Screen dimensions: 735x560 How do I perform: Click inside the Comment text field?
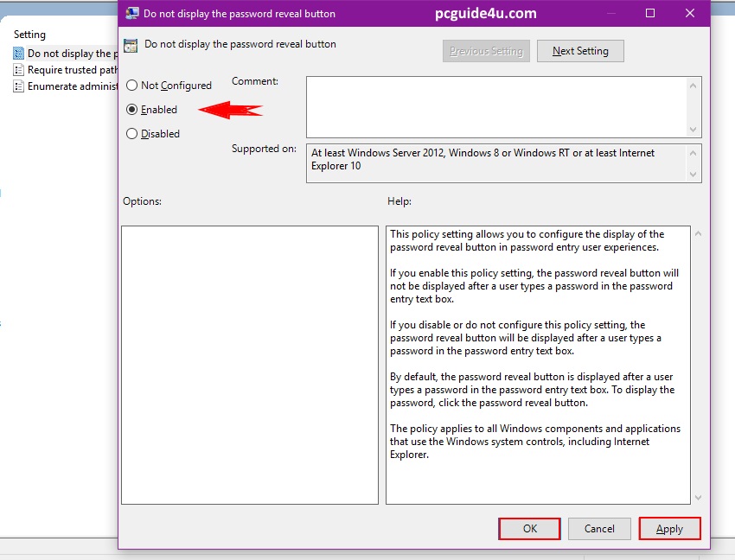click(496, 105)
